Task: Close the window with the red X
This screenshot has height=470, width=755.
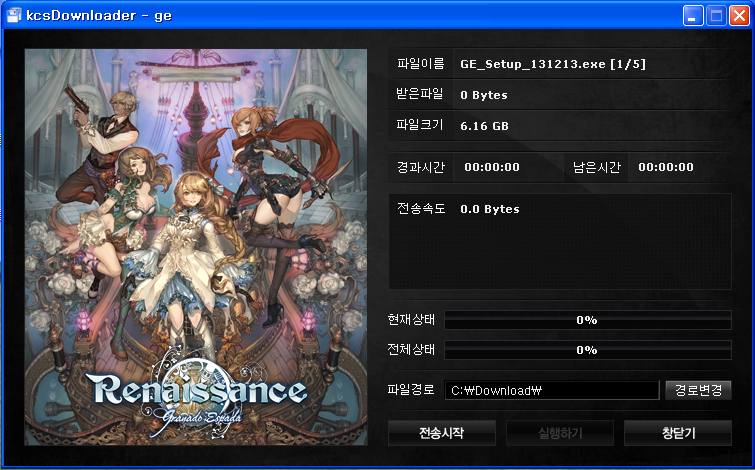Action: 739,16
